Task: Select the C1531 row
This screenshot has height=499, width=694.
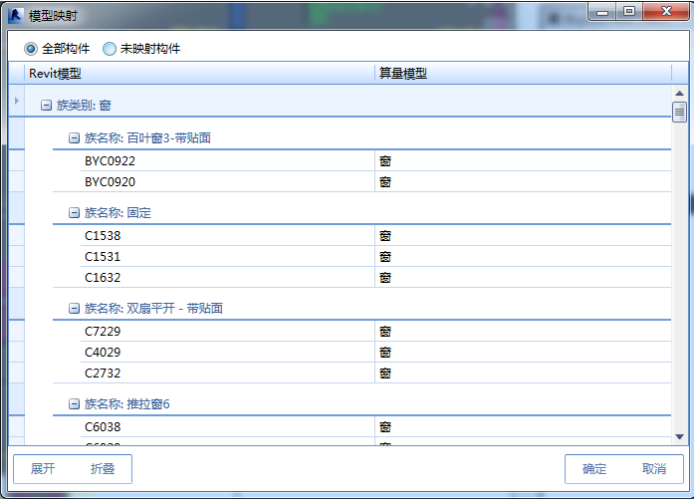Action: coord(376,257)
